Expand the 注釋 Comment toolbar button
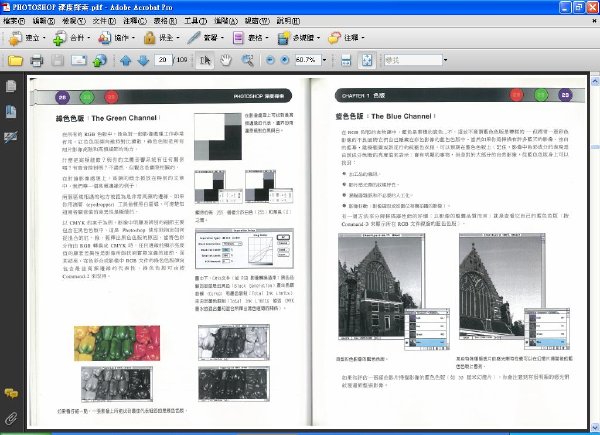The image size is (600, 435). click(x=346, y=38)
